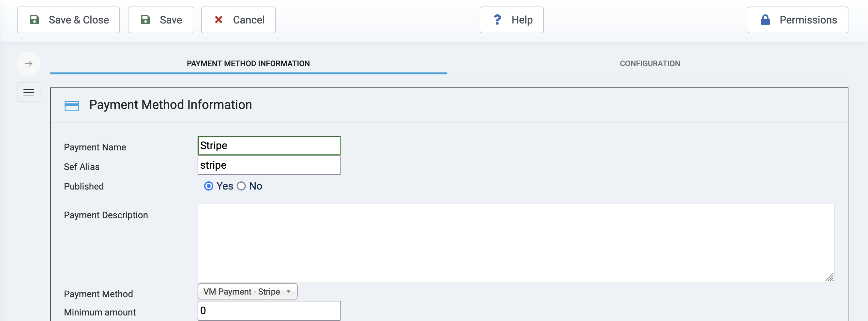The width and height of the screenshot is (868, 321).
Task: Set Published to Yes
Action: pos(209,186)
